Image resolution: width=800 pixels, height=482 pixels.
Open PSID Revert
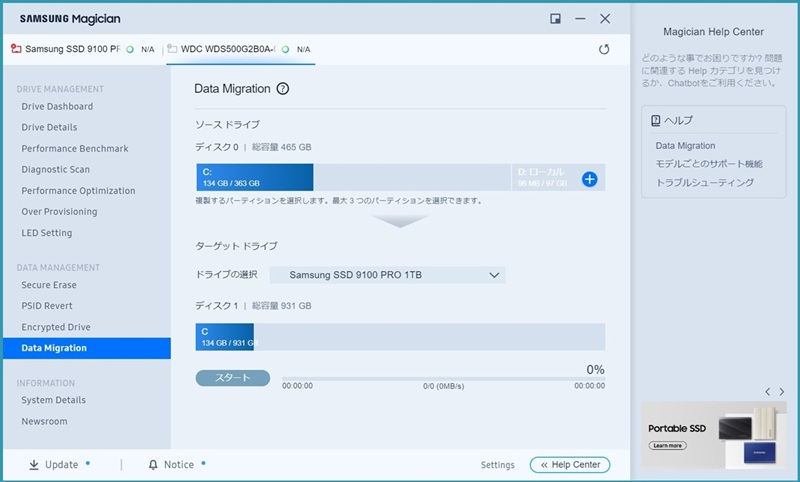[x=47, y=306]
